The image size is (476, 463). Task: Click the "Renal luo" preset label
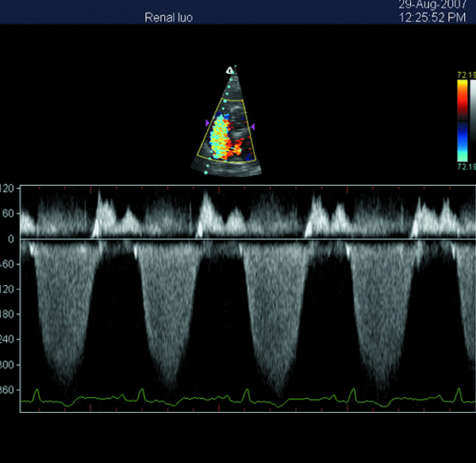tap(168, 16)
